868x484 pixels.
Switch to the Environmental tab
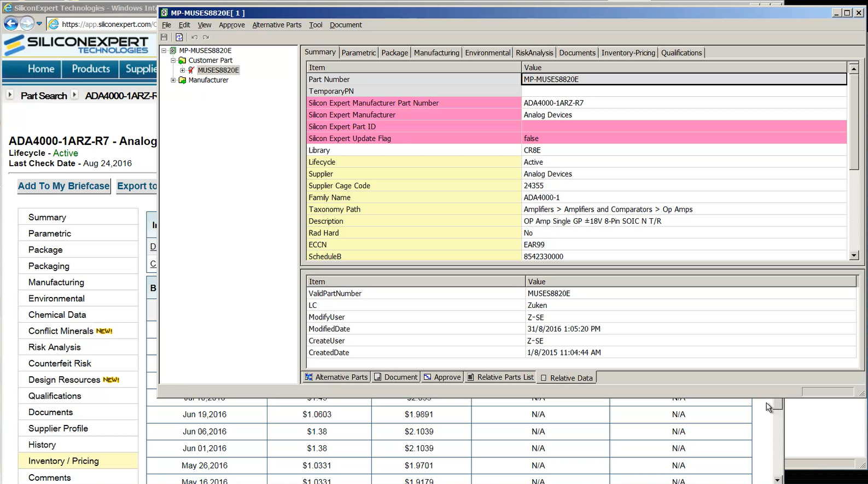pyautogui.click(x=487, y=53)
